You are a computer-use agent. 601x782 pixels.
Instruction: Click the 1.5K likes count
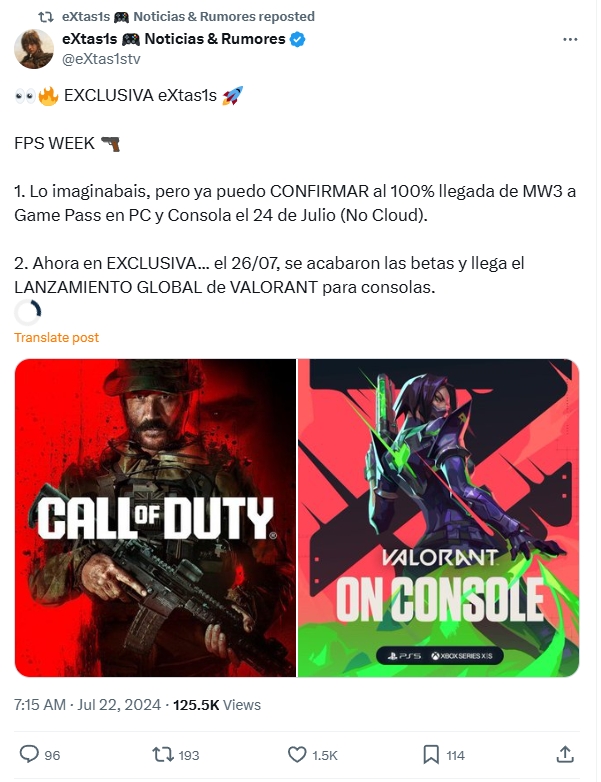point(325,755)
